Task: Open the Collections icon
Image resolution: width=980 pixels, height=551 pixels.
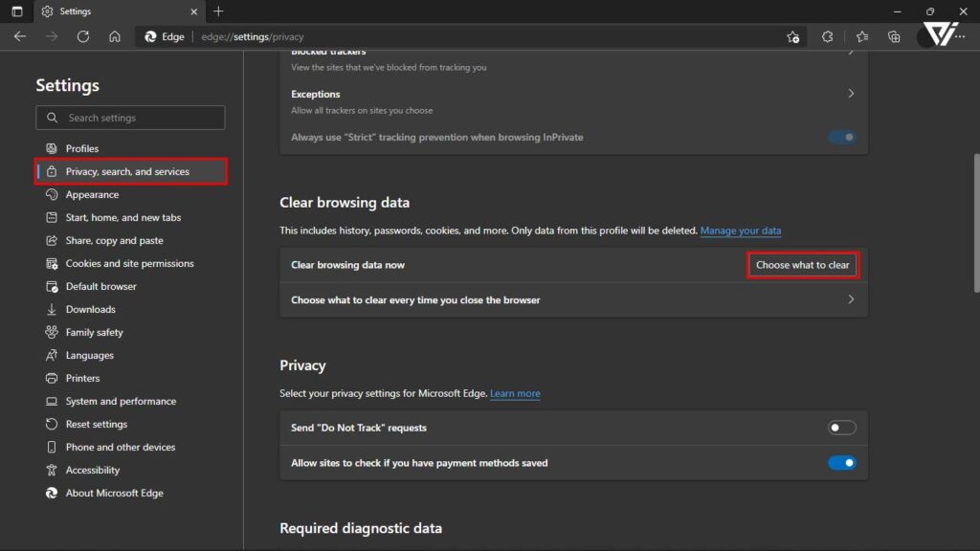Action: (895, 37)
